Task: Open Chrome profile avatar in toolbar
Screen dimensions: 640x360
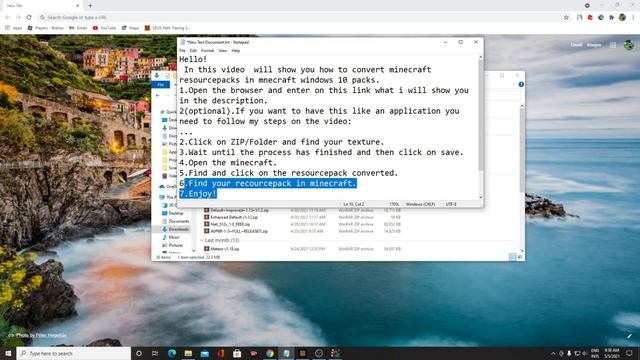Action: click(x=622, y=18)
